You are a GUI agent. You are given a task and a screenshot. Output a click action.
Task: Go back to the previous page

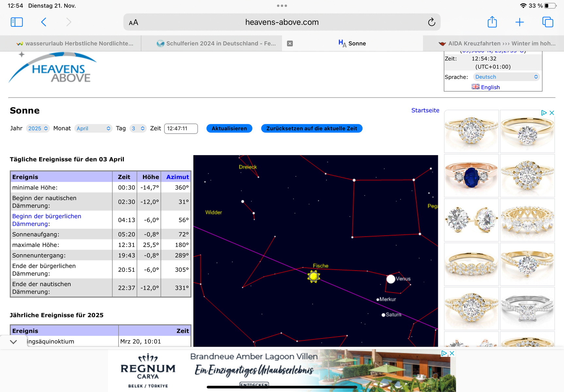coord(44,22)
